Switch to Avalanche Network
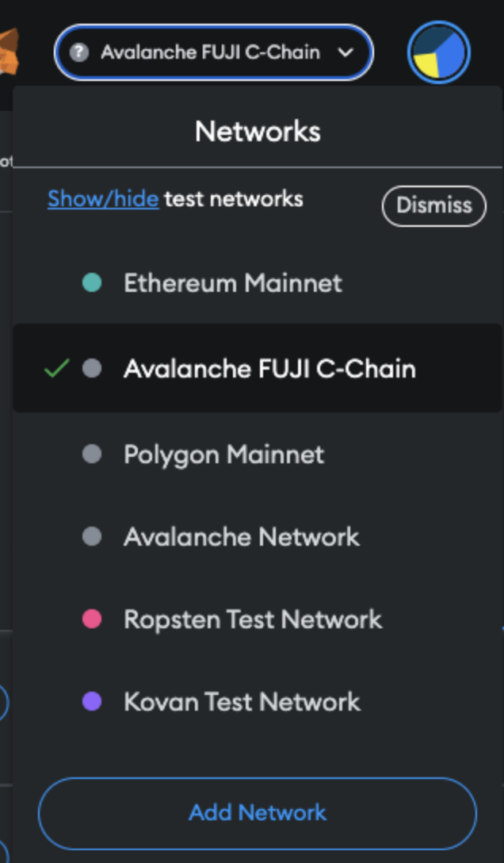504x863 pixels. coord(258,536)
